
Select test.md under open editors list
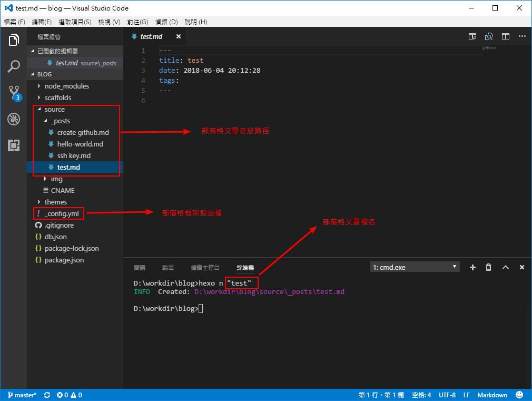click(x=75, y=63)
